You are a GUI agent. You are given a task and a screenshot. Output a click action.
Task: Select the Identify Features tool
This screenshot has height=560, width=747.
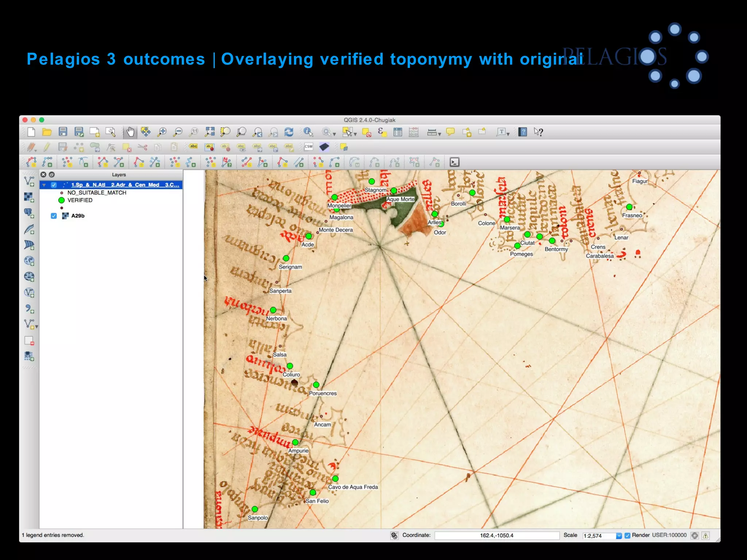point(308,132)
